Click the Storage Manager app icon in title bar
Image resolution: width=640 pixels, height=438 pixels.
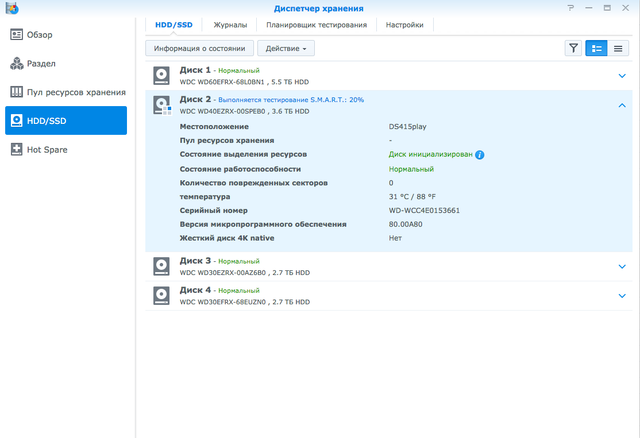12,8
